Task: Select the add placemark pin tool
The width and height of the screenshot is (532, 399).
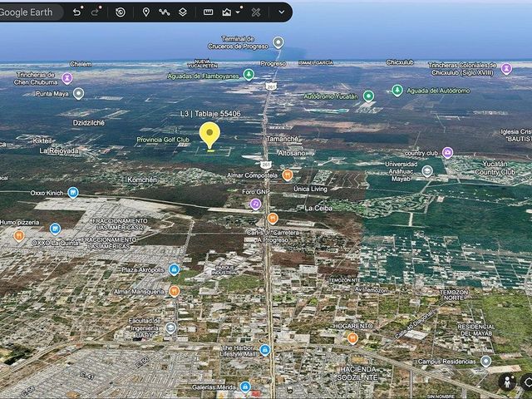Action: [x=146, y=12]
